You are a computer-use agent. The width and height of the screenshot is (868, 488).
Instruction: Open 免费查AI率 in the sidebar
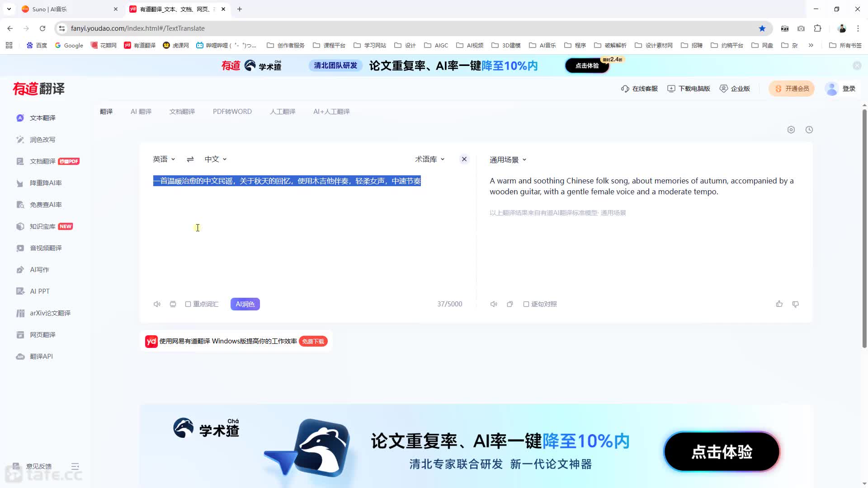point(45,205)
